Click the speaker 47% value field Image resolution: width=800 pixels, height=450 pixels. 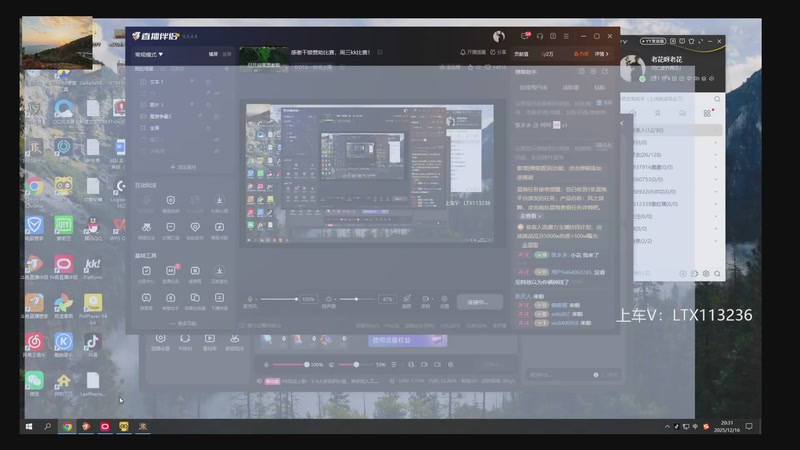[387, 299]
